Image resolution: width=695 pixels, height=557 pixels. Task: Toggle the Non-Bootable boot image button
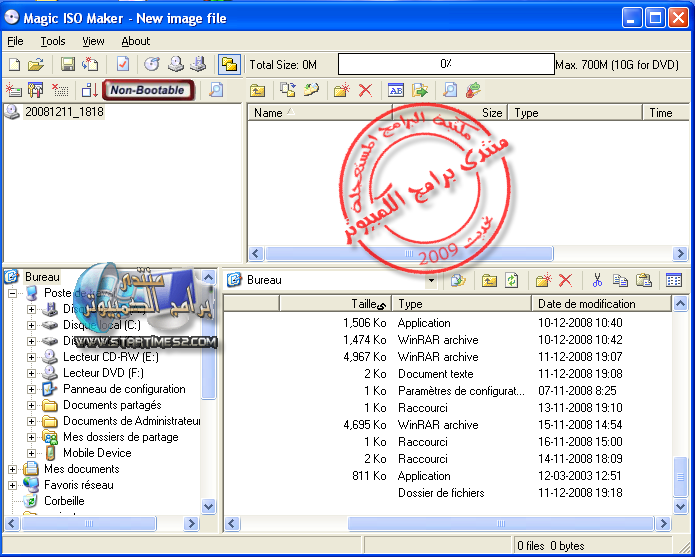[148, 90]
